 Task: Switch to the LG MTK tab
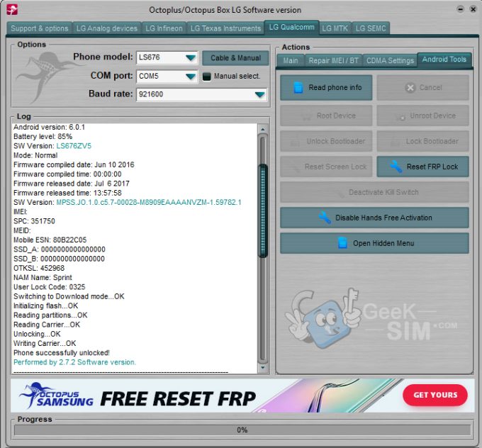pos(335,28)
